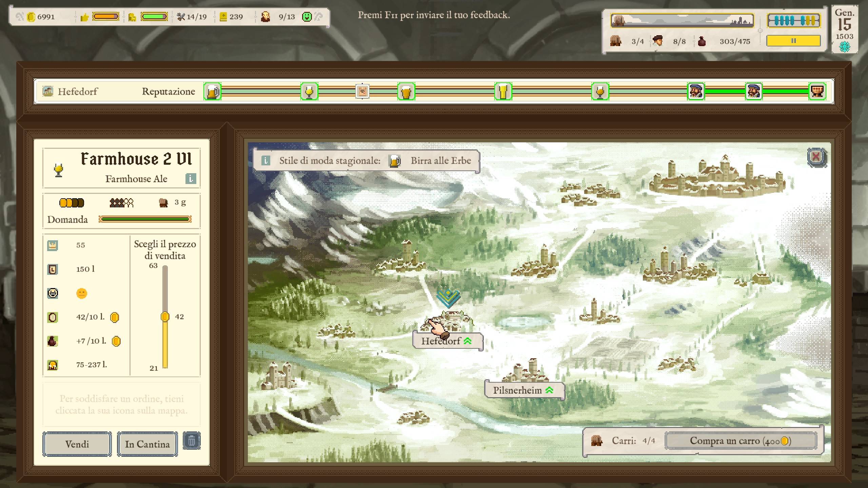Click the castle town by the river

coord(280,375)
